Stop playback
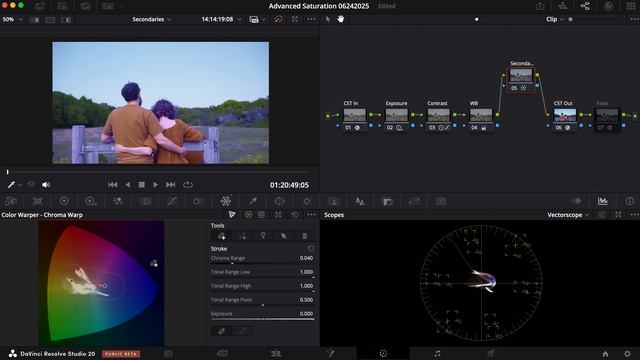The width and height of the screenshot is (640, 360). point(142,185)
